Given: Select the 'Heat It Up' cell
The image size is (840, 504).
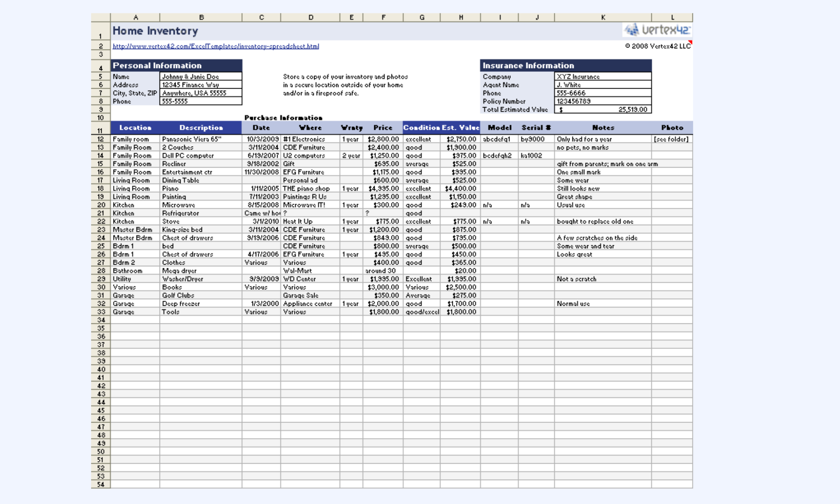Looking at the screenshot, I should (310, 221).
